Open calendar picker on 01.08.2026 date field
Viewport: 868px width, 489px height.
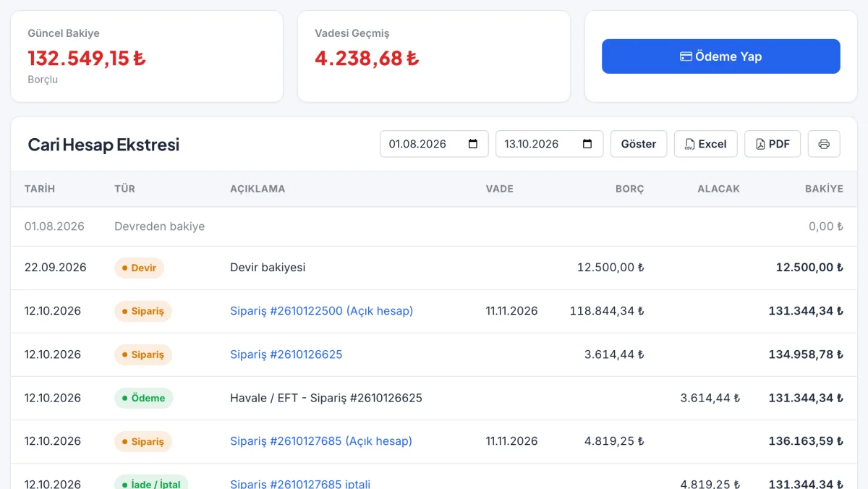[473, 144]
